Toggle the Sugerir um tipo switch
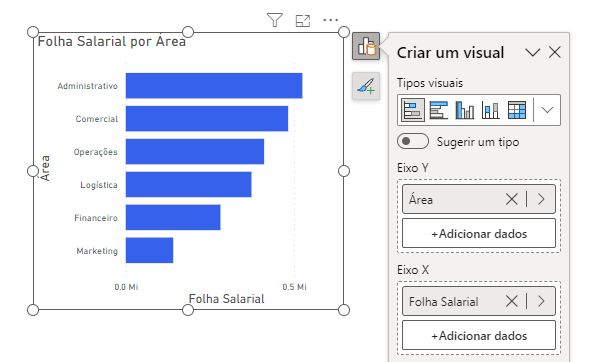 [413, 141]
